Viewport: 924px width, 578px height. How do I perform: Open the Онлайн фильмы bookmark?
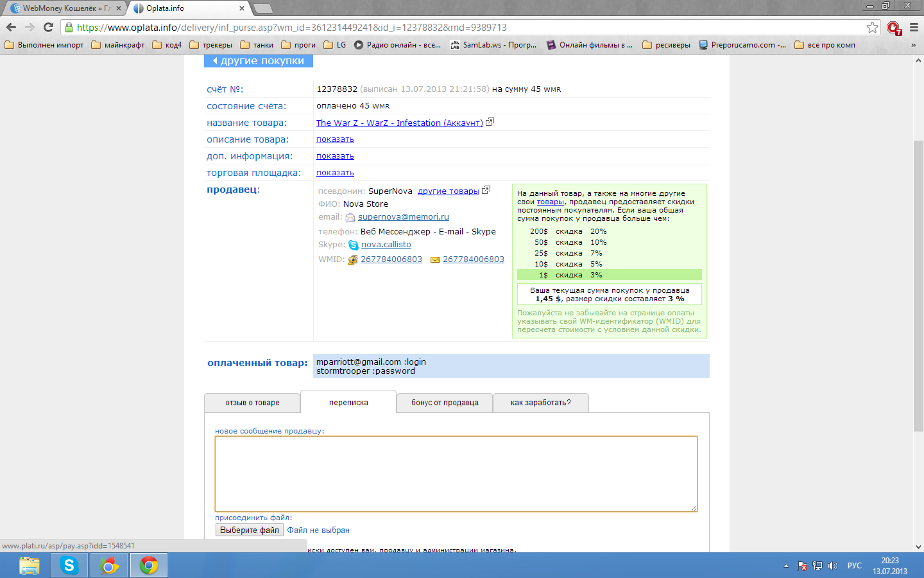[590, 45]
